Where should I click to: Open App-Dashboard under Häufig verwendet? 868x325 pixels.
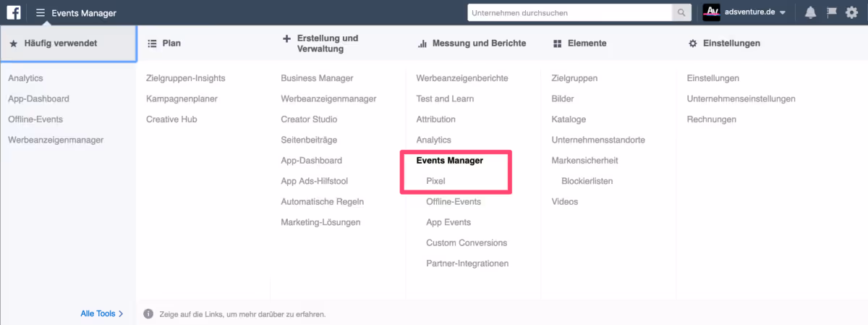tap(39, 98)
